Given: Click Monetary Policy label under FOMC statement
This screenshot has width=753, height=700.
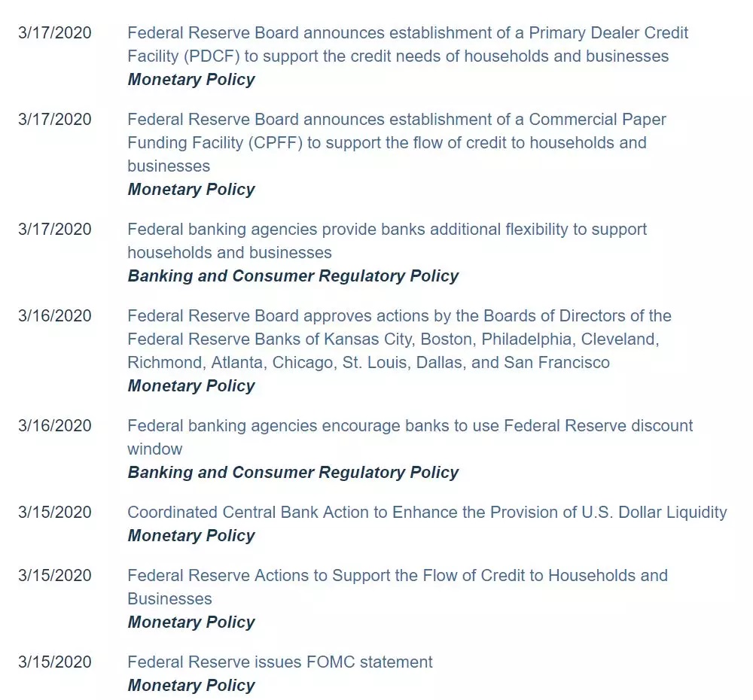Looking at the screenshot, I should point(191,686).
